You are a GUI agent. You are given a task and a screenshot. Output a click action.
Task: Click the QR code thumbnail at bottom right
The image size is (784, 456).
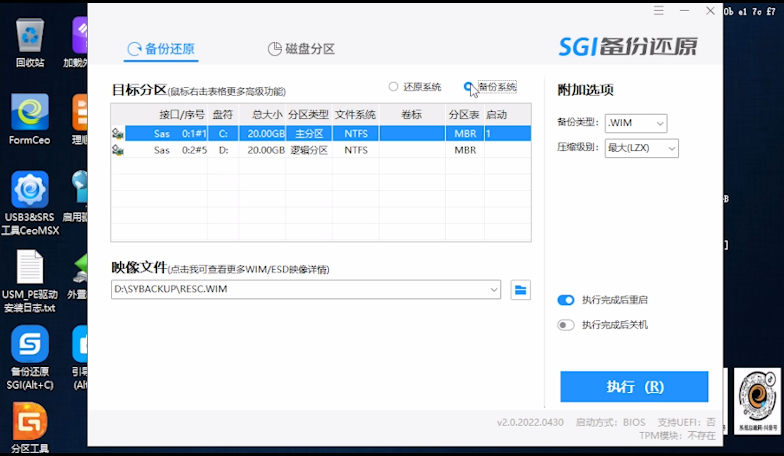tap(757, 401)
